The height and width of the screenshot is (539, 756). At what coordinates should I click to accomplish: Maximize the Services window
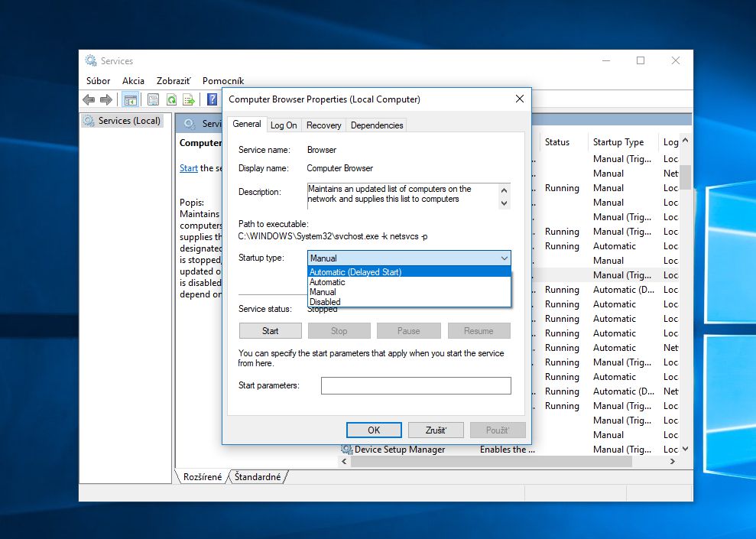[x=641, y=60]
